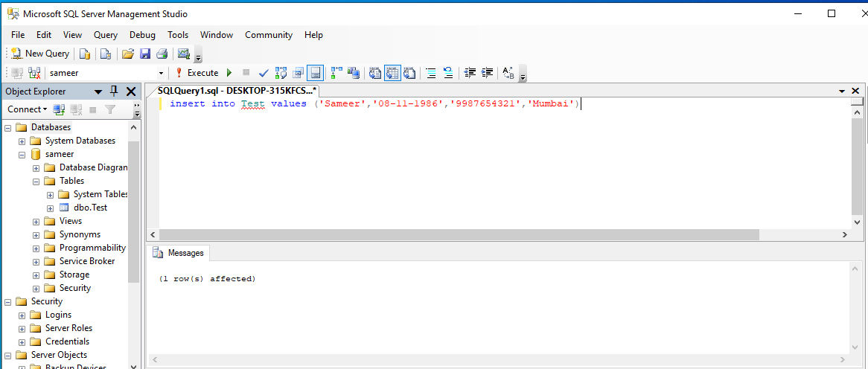Click the New Query button
868x369 pixels.
point(40,54)
